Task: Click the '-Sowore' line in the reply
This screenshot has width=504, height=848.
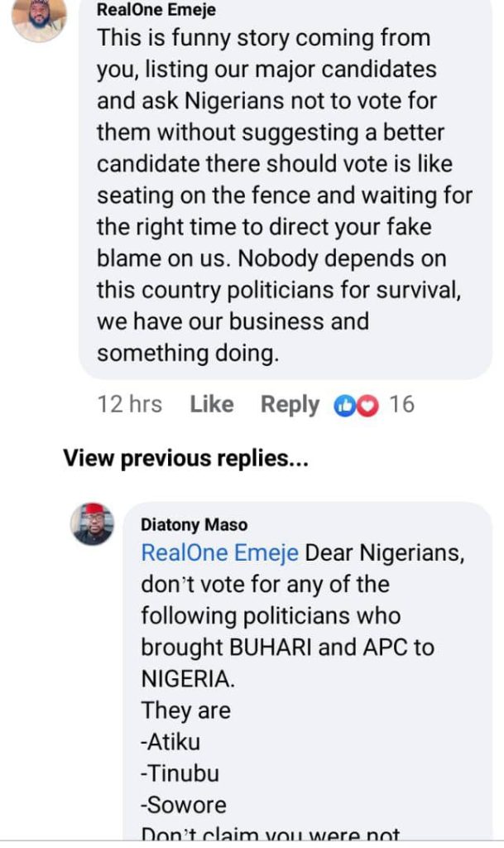Action: click(x=183, y=804)
